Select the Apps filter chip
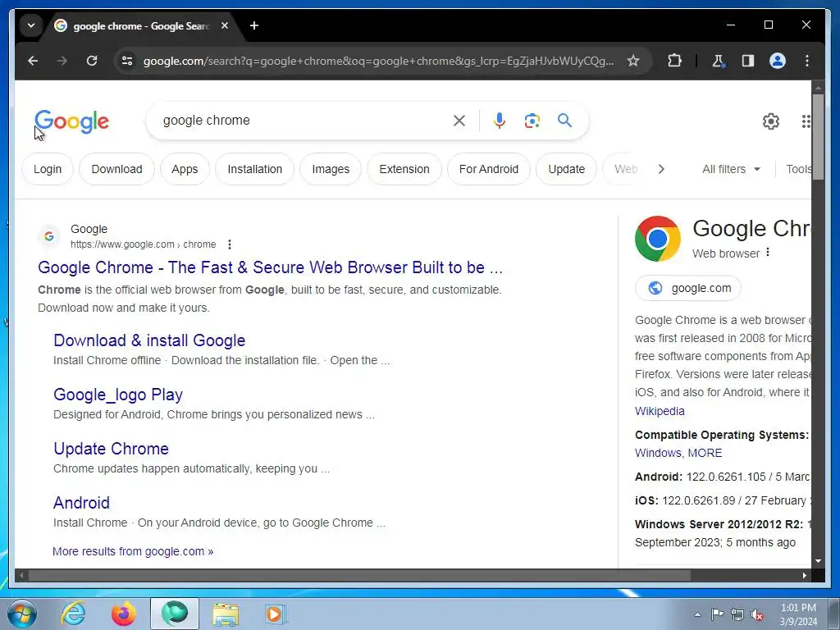 (185, 169)
